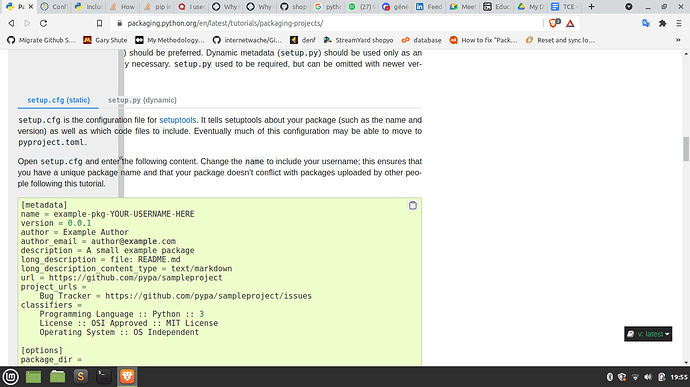Open the Reset and sync lo... bookmark
Screen dimensions: 690x387
click(560, 40)
